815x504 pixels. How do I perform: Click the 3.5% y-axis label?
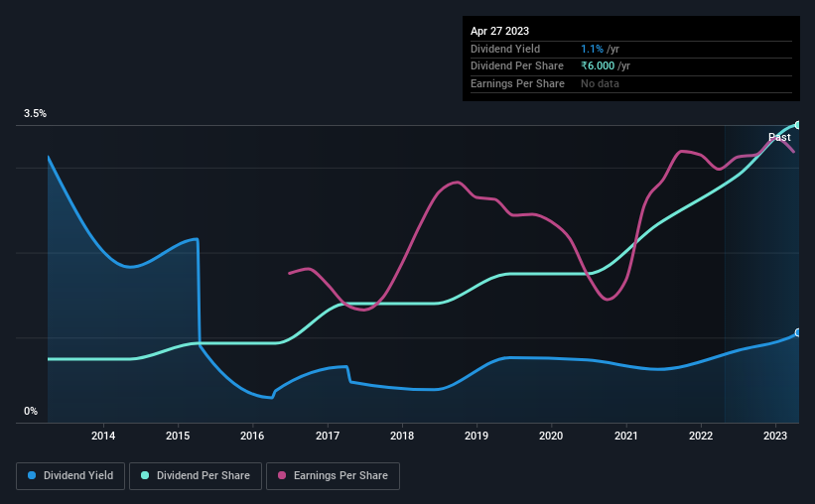pos(35,113)
